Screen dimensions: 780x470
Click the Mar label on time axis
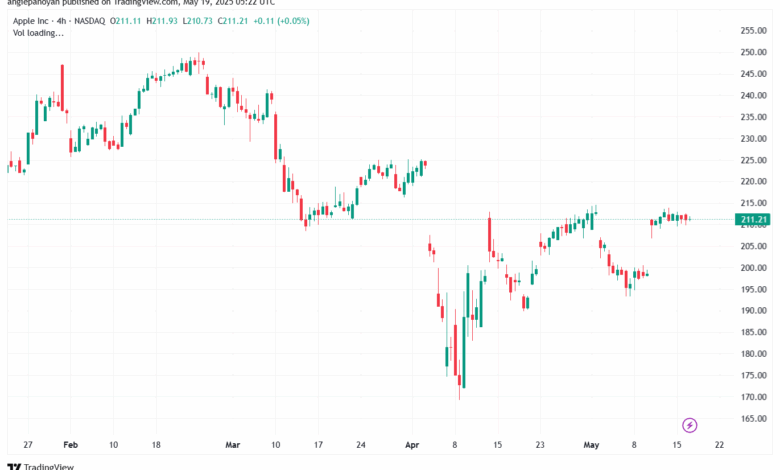232,445
